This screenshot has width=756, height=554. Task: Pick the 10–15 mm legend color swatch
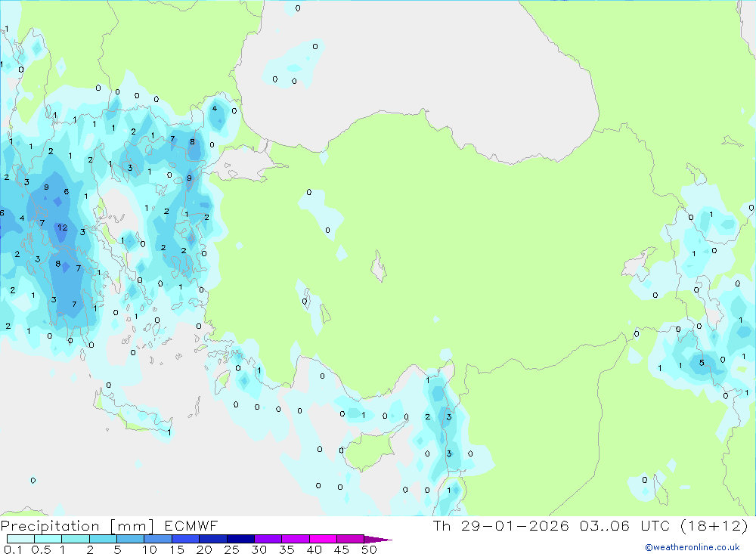tap(158, 539)
